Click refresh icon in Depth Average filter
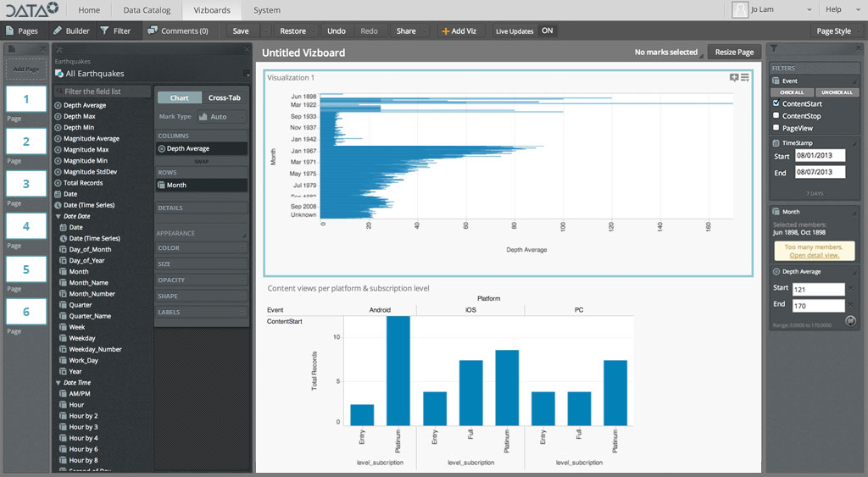This screenshot has width=868, height=477. [850, 321]
